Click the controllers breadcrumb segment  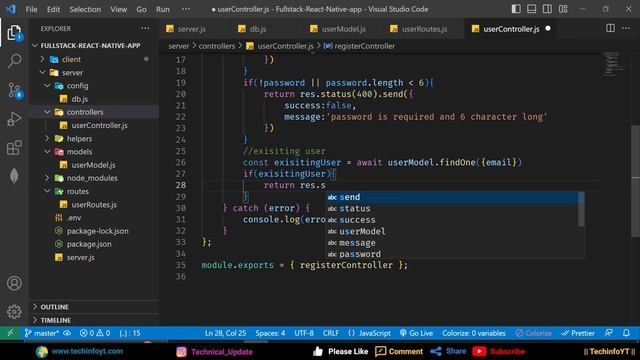pos(217,46)
